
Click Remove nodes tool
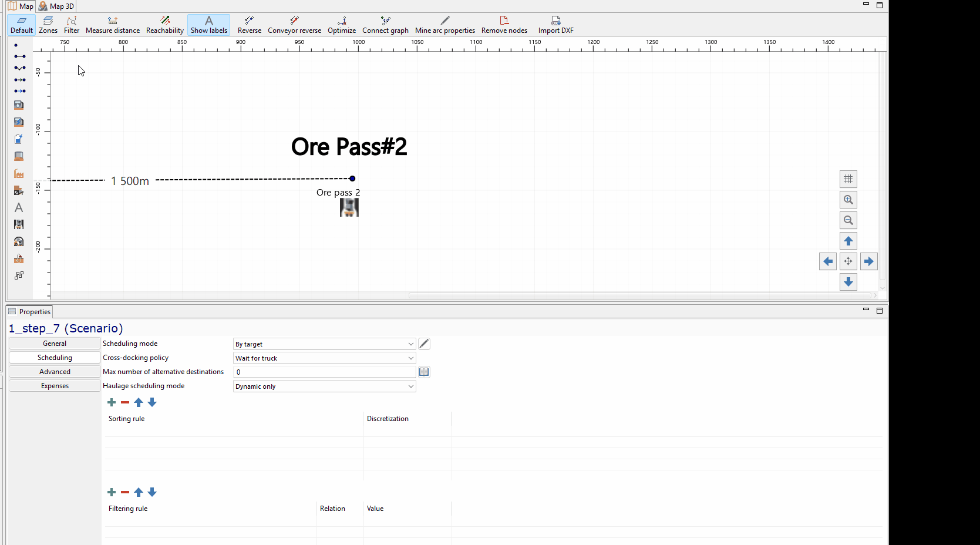point(504,25)
